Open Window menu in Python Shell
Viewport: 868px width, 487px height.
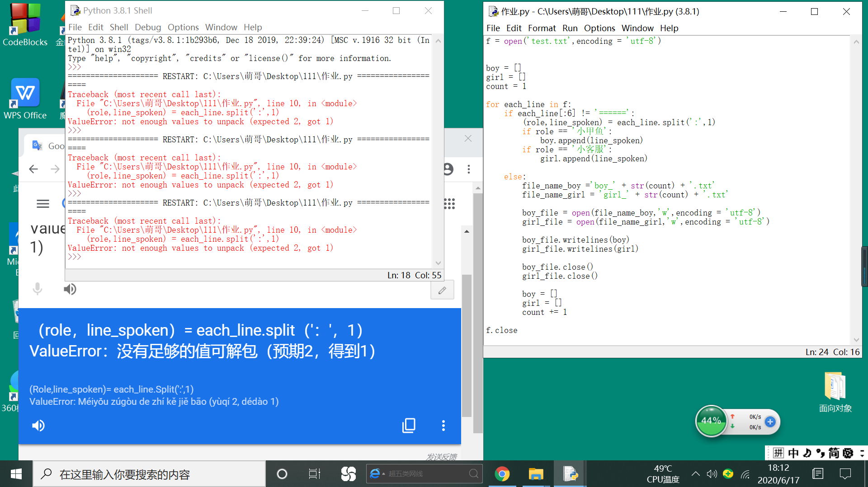coord(221,27)
